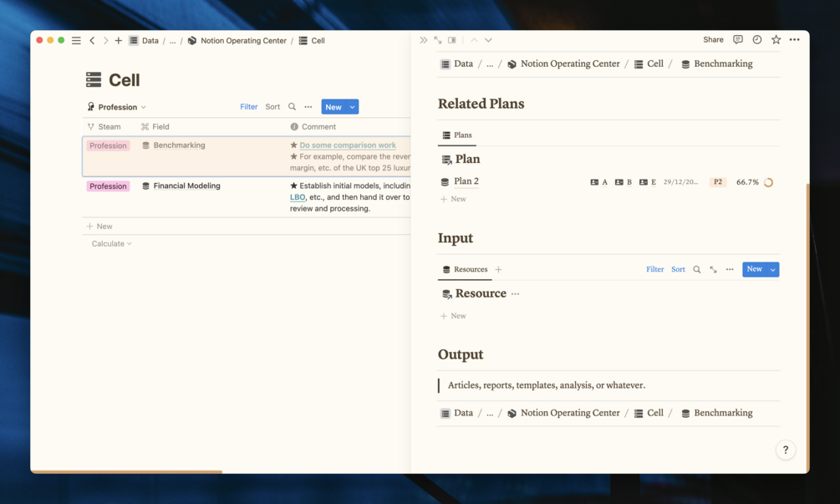Click the Field column header
This screenshot has height=504, width=840.
(155, 127)
